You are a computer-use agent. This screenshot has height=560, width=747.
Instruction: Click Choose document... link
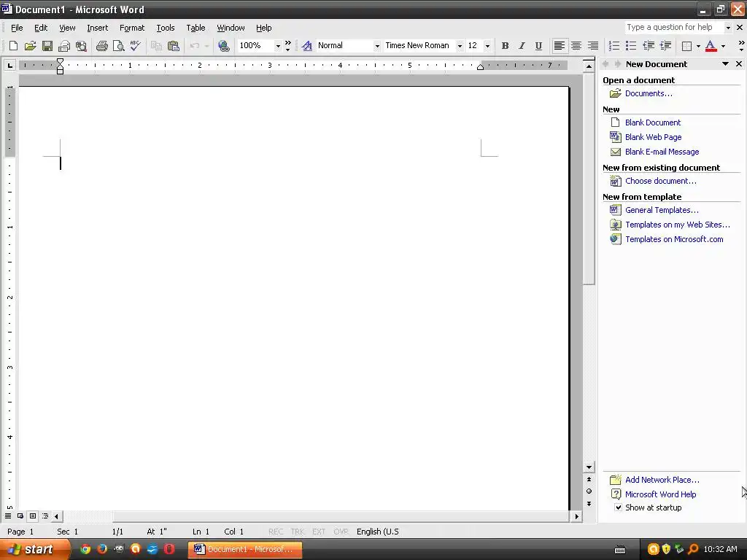click(660, 181)
